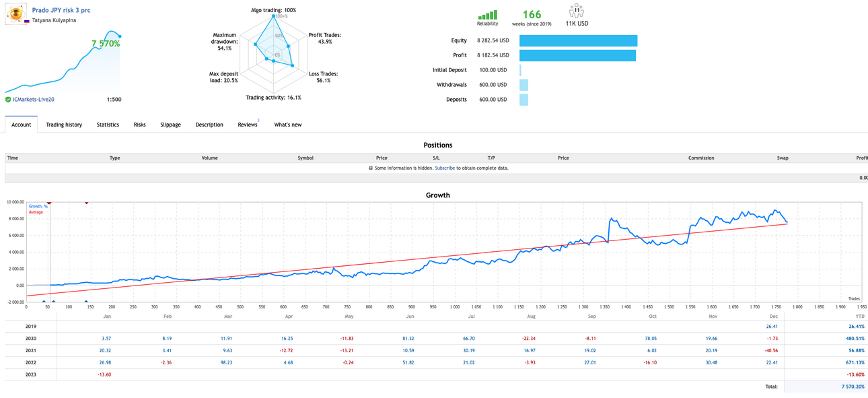Image resolution: width=868 pixels, height=398 pixels.
Task: Open the Slippage tab
Action: point(170,125)
